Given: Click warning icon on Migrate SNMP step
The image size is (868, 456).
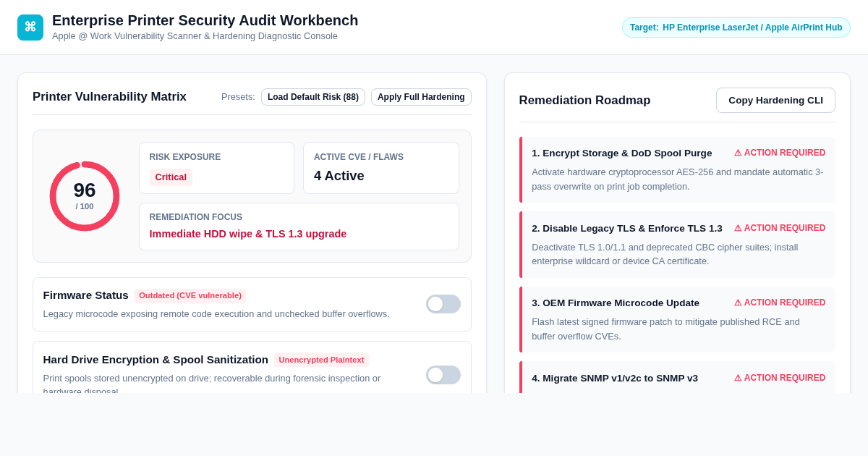Looking at the screenshot, I should 738,378.
